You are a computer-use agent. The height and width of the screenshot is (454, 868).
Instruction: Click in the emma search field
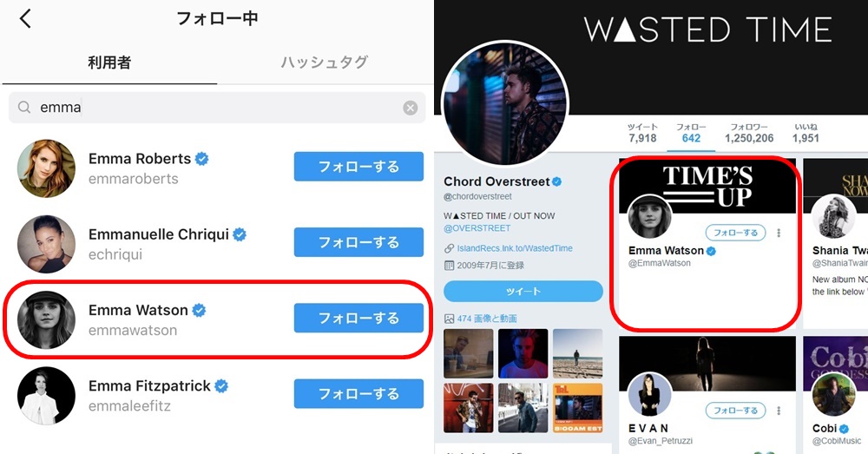coord(217,108)
